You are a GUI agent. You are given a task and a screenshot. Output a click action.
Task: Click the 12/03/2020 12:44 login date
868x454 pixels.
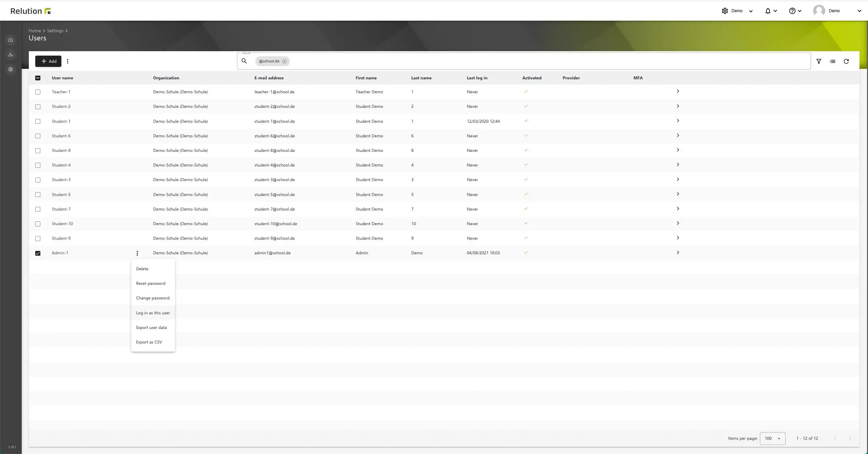tap(483, 121)
